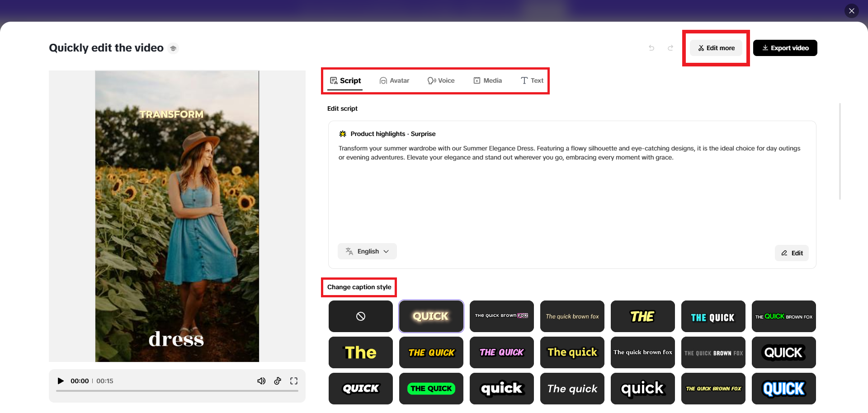Select the bold yellow 'THE' caption style

click(643, 316)
